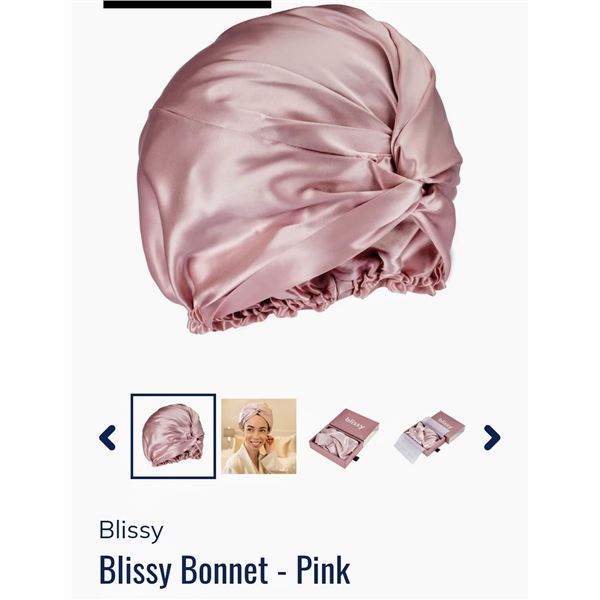Click the dark blue left carousel arrow

pos(107,437)
